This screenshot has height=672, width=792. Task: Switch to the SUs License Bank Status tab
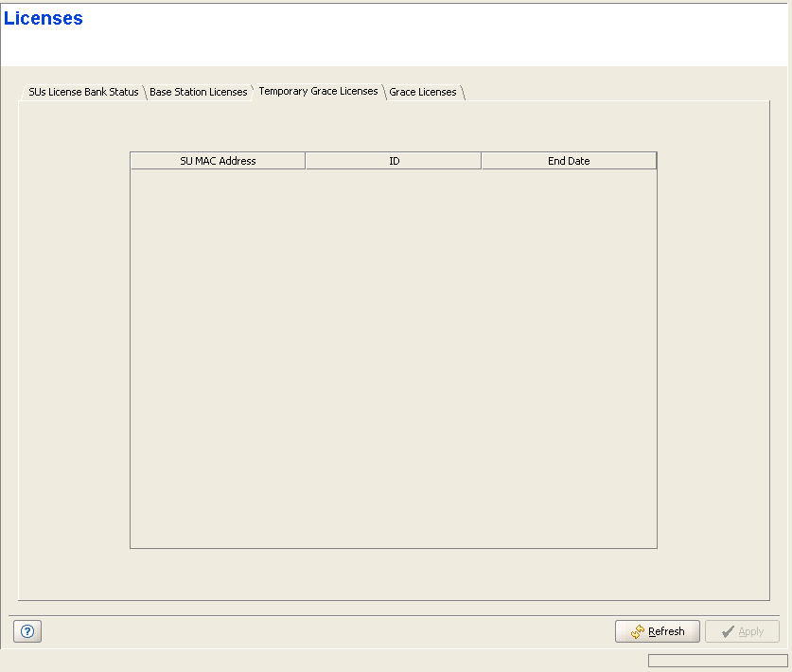[83, 92]
